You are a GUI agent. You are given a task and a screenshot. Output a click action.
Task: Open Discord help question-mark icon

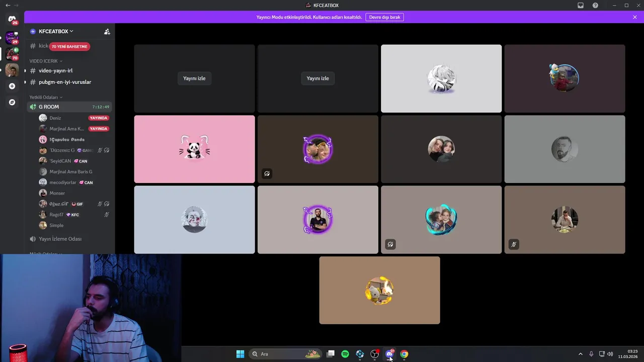(595, 5)
